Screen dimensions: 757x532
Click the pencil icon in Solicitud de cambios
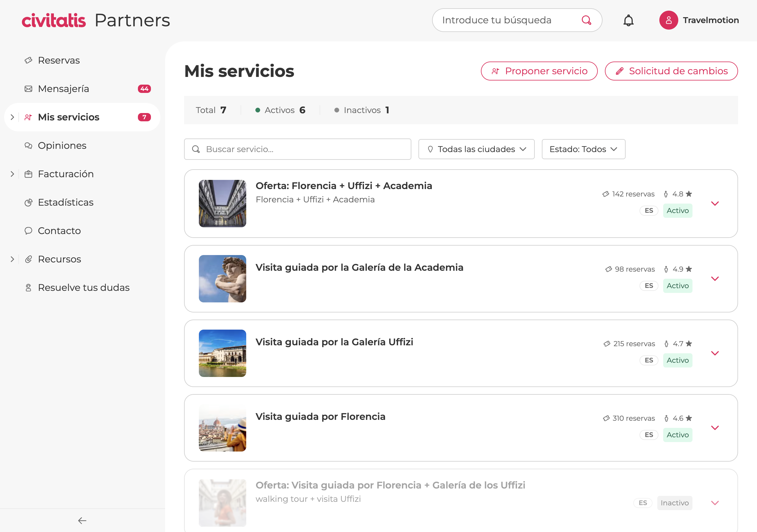coord(619,71)
